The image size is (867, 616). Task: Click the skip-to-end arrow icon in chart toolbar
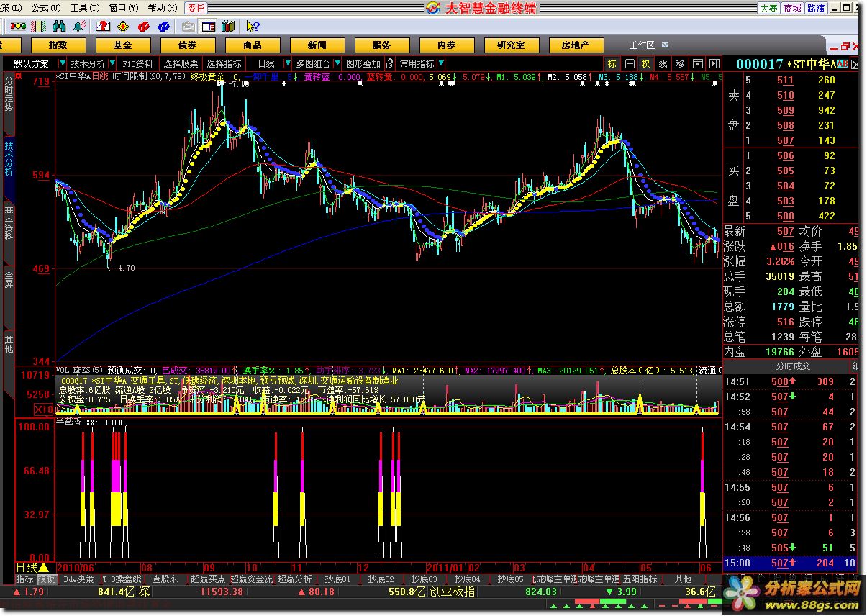pyautogui.click(x=714, y=63)
